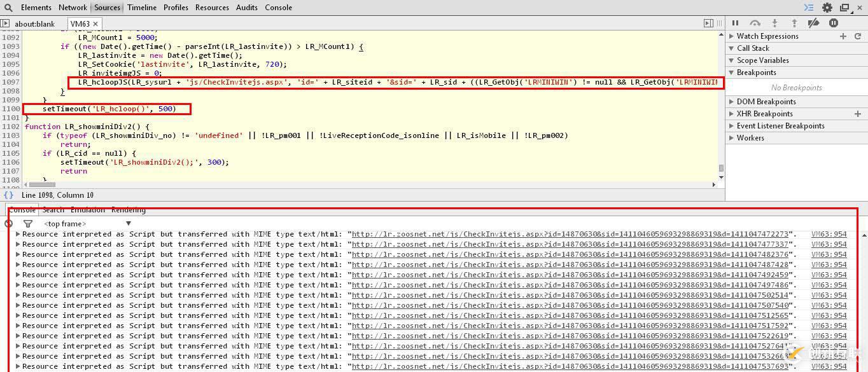This screenshot has height=372, width=868.
Task: Click the 'function LR_showminiDiv2()' code line
Action: [87, 127]
